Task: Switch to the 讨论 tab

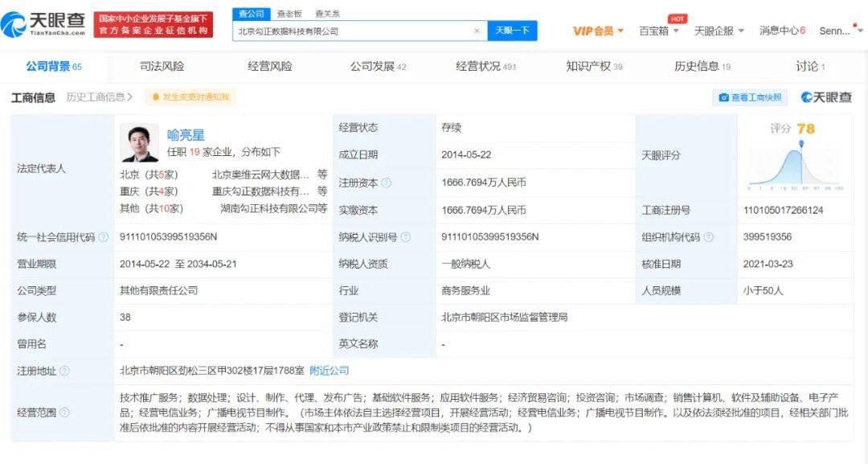Action: pos(810,67)
